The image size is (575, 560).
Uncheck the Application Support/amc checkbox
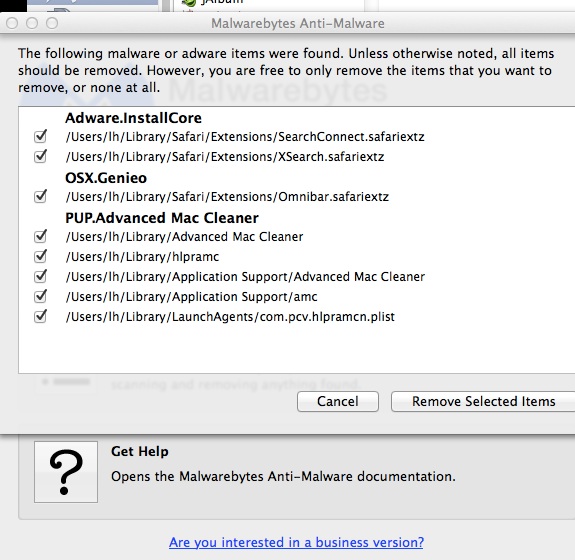point(40,296)
